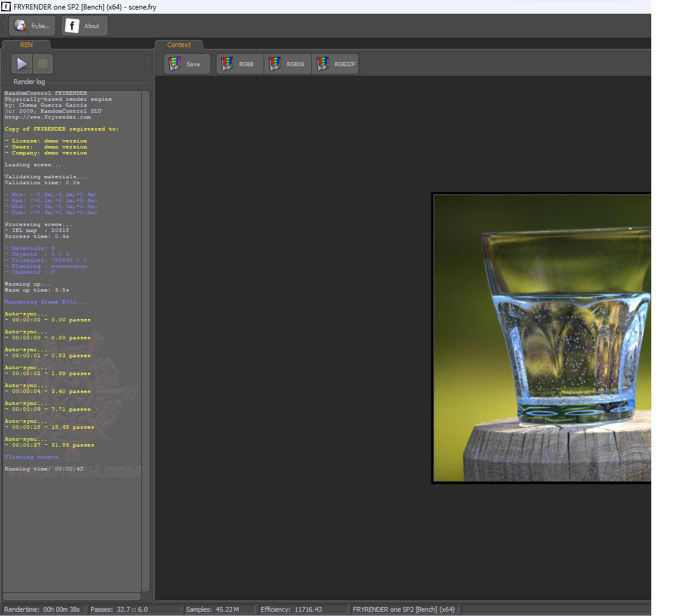This screenshot has height=616, width=687.
Task: Stop the render with the stop button
Action: (43, 64)
